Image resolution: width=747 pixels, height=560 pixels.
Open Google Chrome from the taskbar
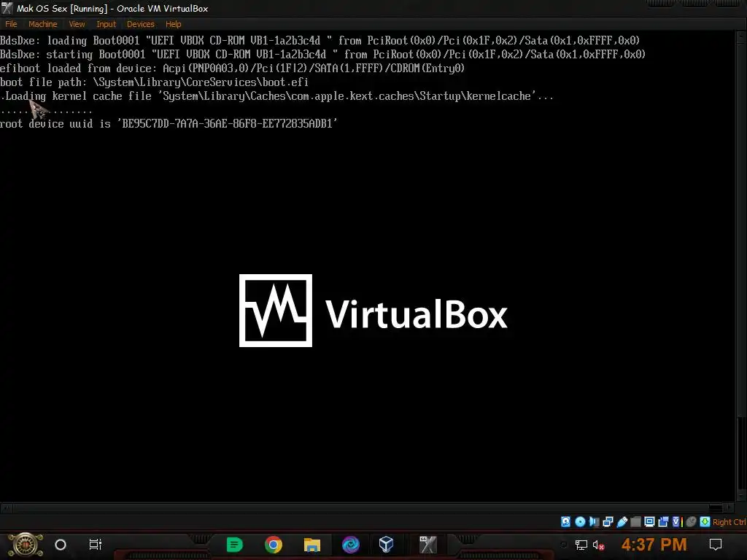click(x=274, y=544)
